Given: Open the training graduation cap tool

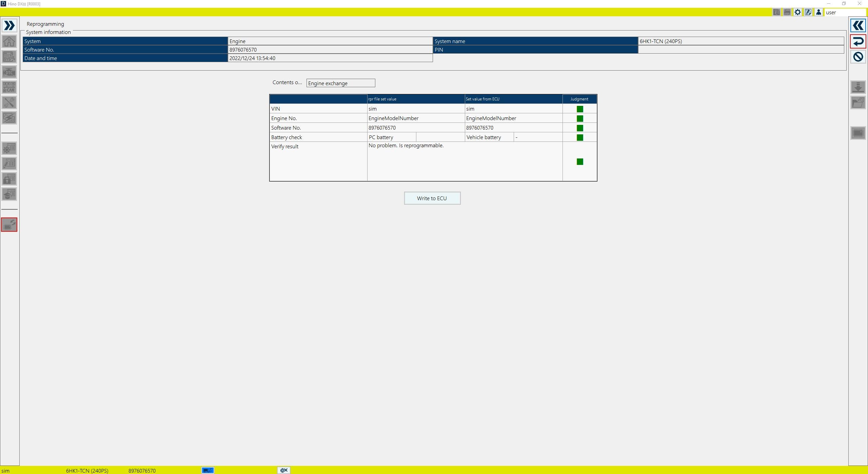Looking at the screenshot, I should [x=9, y=194].
